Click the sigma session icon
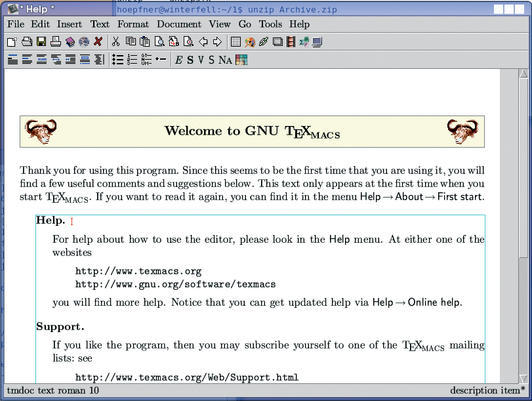Viewport: 532px width, 401px height. click(304, 42)
